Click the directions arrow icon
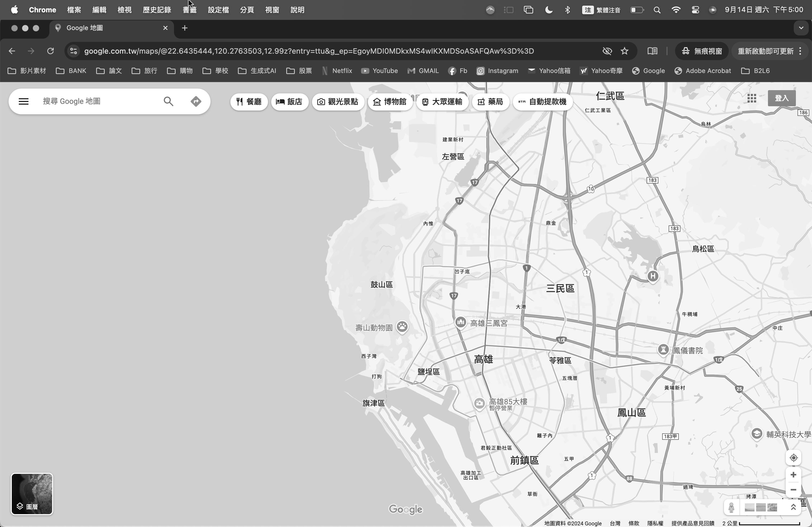The height and width of the screenshot is (527, 812). point(196,101)
